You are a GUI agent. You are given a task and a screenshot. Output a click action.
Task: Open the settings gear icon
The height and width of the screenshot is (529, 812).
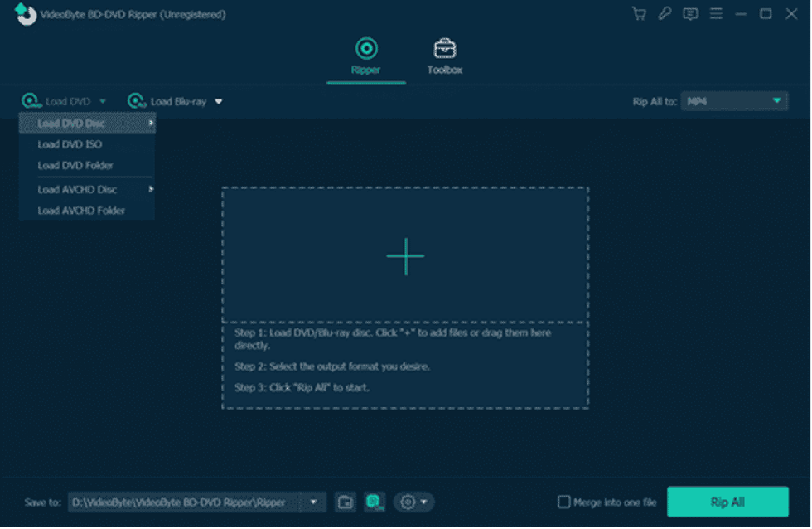[x=408, y=502]
